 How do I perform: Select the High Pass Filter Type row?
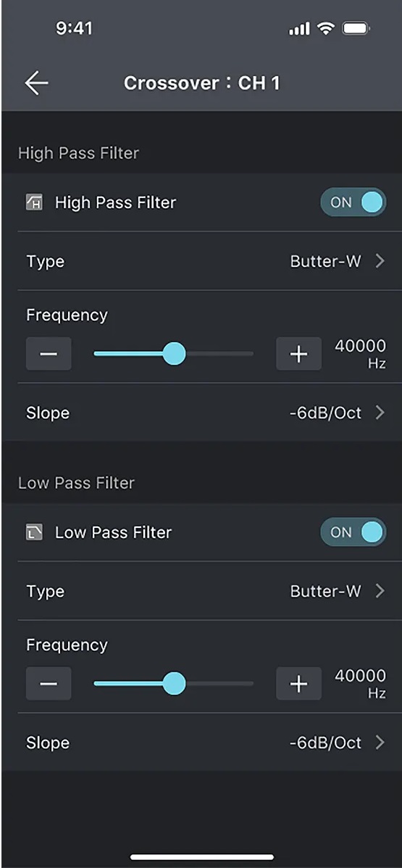click(x=201, y=261)
